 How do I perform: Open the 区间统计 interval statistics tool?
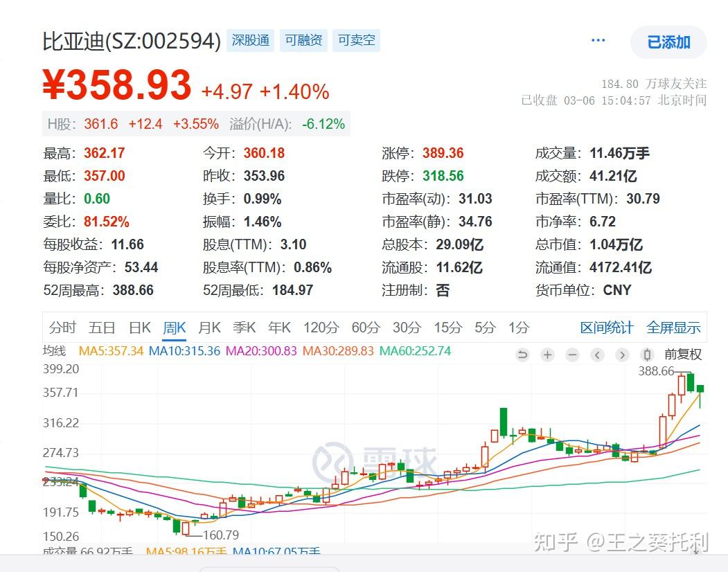(606, 328)
